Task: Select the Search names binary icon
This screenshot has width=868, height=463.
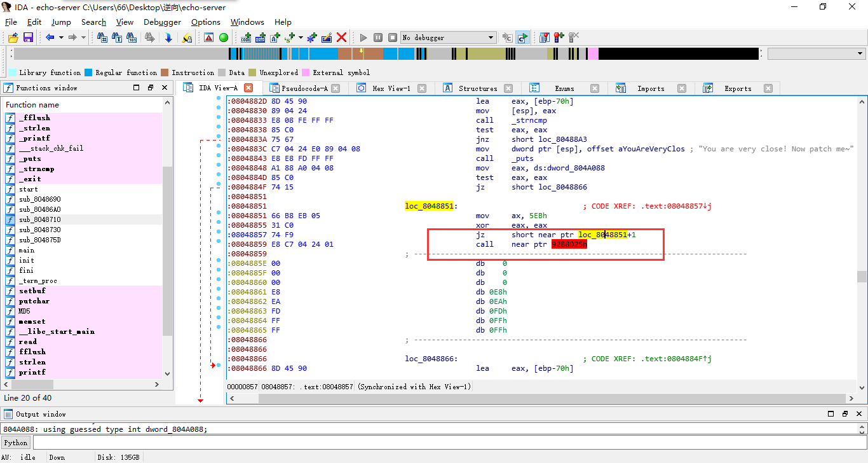Action: pyautogui.click(x=131, y=38)
